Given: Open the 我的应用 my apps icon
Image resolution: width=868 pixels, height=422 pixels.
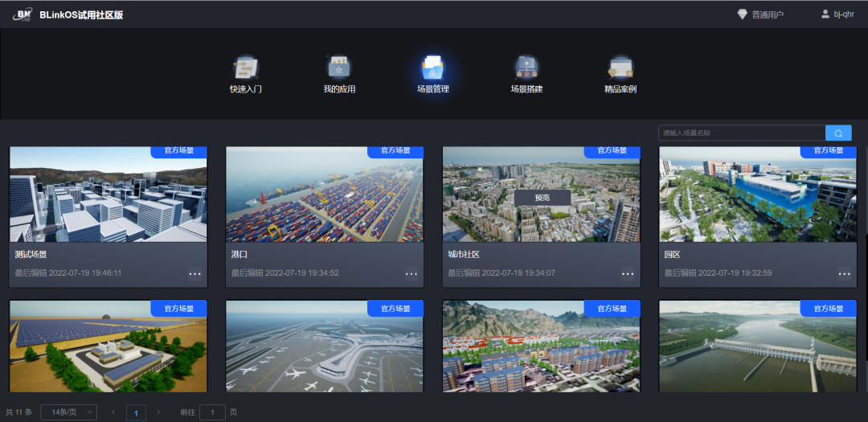Looking at the screenshot, I should (x=338, y=68).
